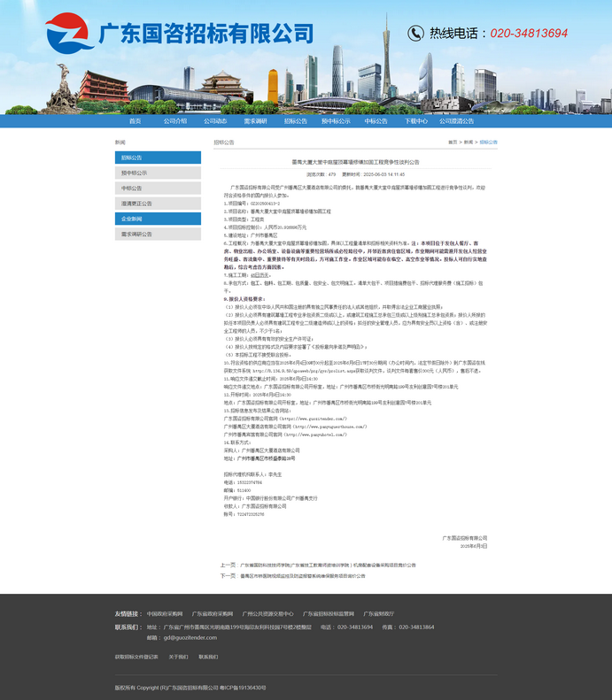Select 中标公告 in the left sidebar
Viewport: 612px width, 700px height.
pyautogui.click(x=158, y=188)
